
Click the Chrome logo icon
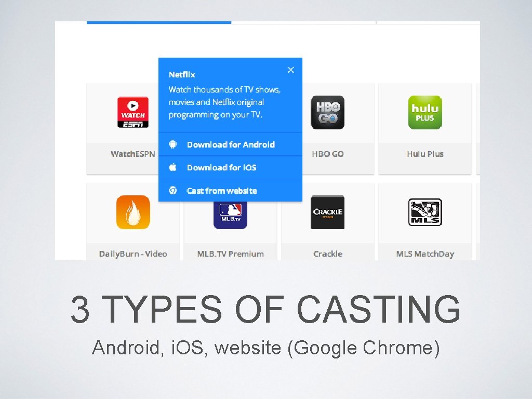[x=172, y=190]
